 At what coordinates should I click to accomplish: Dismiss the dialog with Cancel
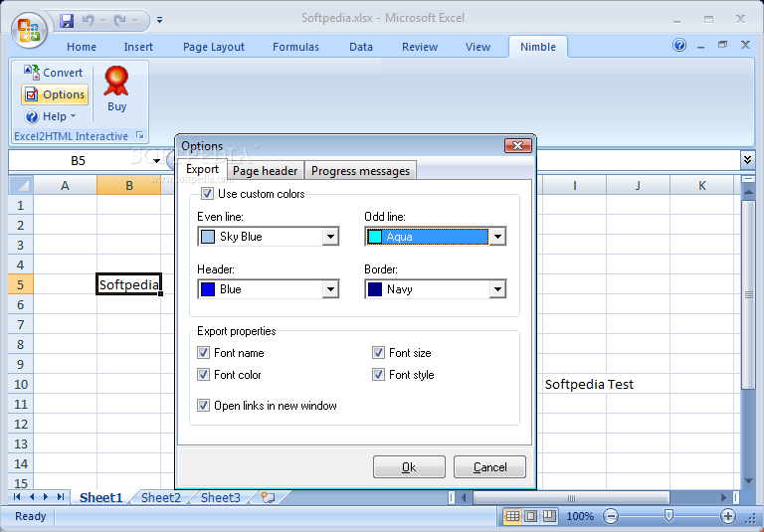point(489,467)
